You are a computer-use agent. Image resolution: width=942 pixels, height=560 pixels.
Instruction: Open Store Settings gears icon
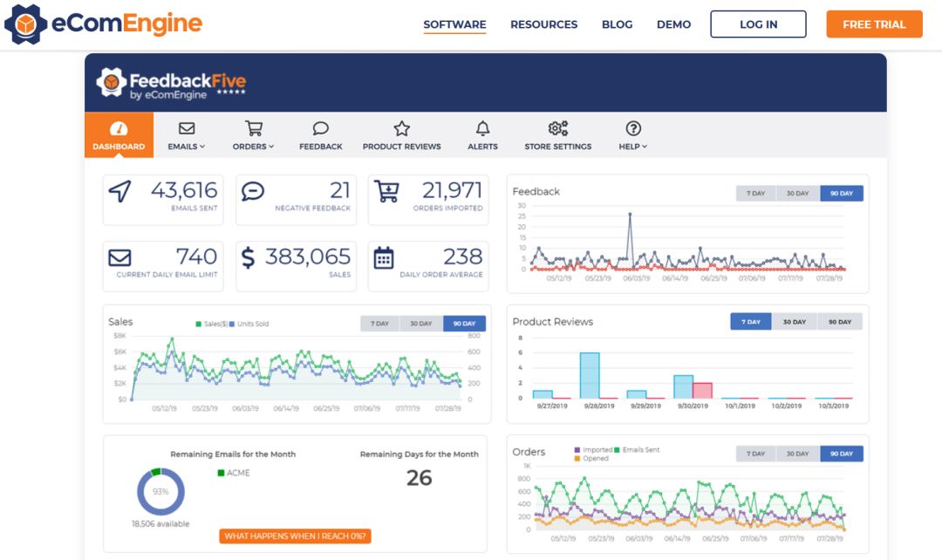click(x=557, y=129)
